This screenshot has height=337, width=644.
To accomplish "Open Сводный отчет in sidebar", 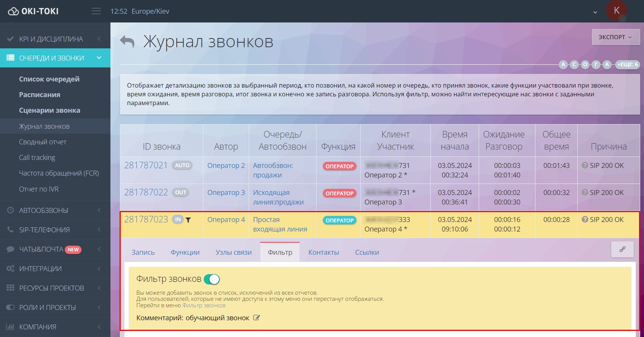I will tap(43, 142).
